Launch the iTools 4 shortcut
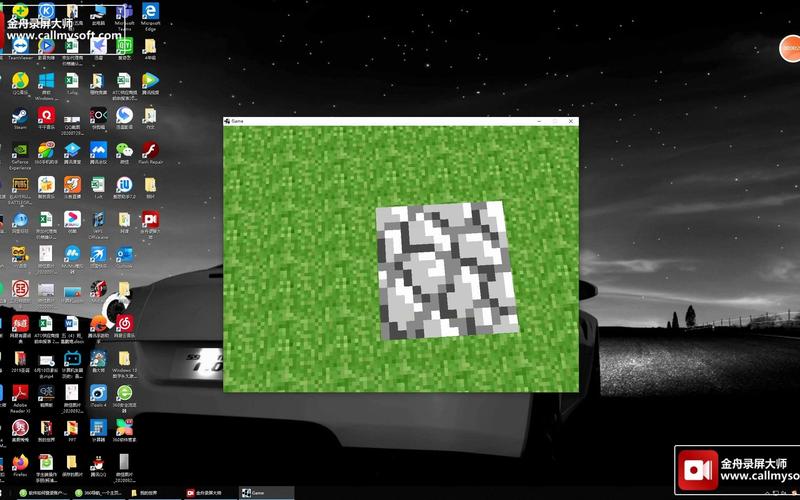The width and height of the screenshot is (800, 500). [98, 393]
